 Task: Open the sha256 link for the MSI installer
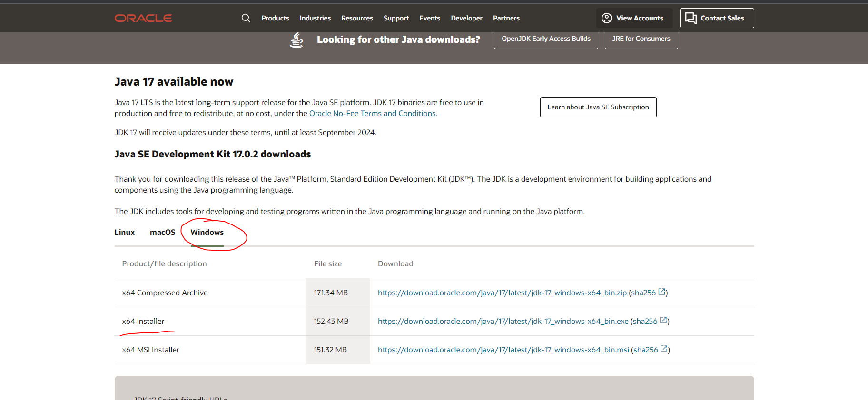(x=646, y=350)
